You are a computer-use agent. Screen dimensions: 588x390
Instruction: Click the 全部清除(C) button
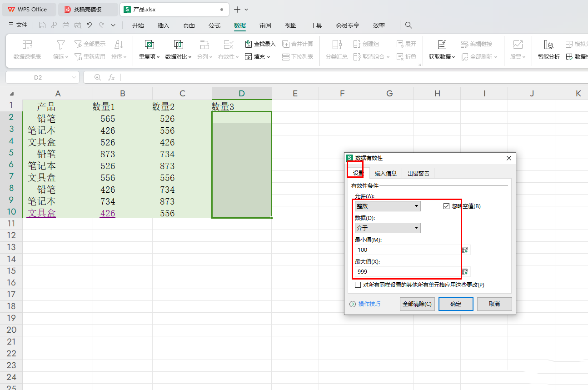click(417, 304)
